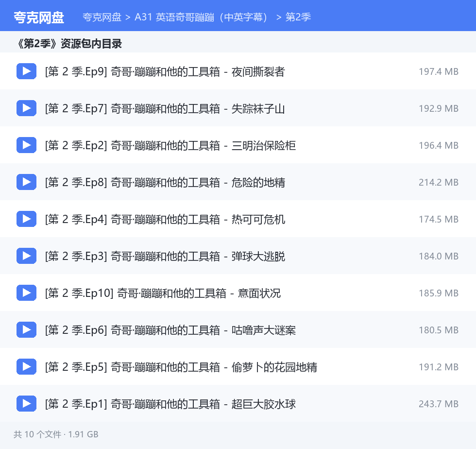Go to 夸克网盘 in the breadcrumb

[102, 17]
